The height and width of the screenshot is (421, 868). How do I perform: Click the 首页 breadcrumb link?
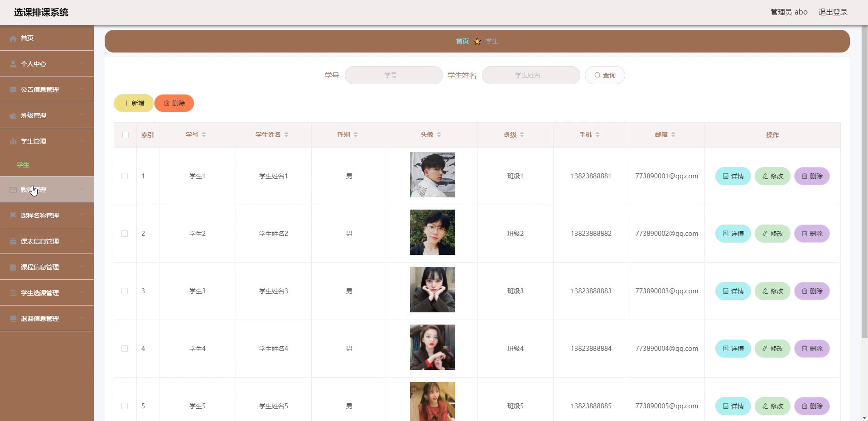point(462,41)
